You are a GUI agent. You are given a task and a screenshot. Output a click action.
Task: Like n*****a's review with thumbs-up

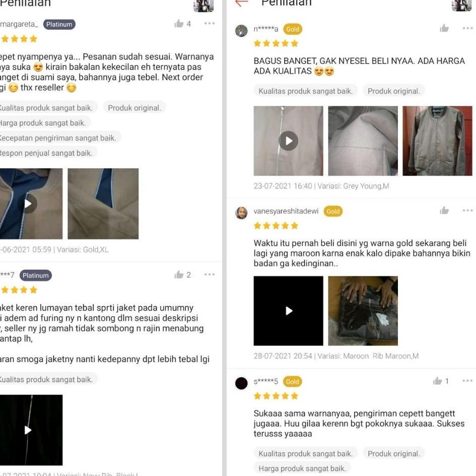pyautogui.click(x=444, y=29)
